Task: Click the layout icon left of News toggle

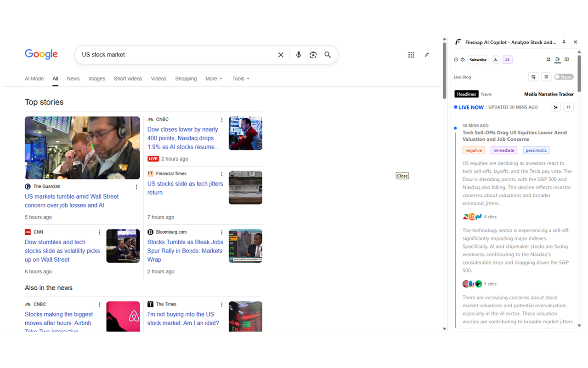Action: tap(546, 77)
